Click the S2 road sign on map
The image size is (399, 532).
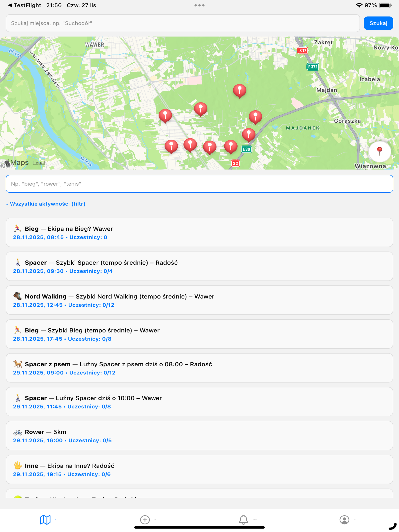click(235, 163)
